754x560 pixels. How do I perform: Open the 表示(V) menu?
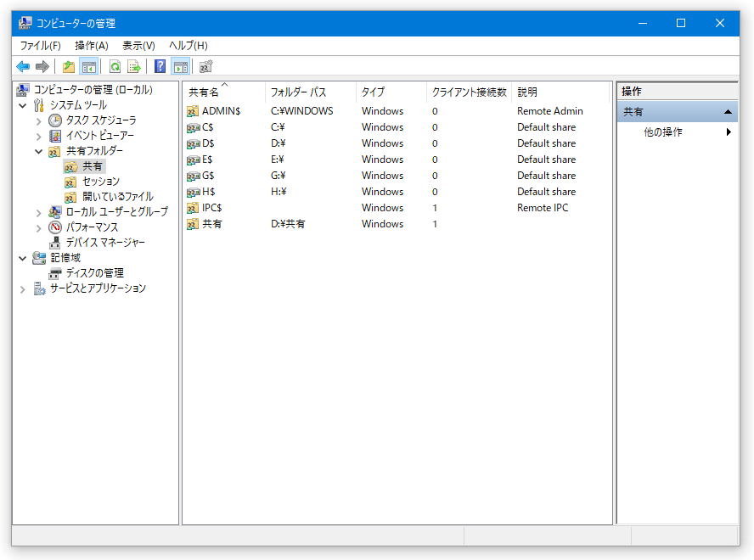pos(138,46)
